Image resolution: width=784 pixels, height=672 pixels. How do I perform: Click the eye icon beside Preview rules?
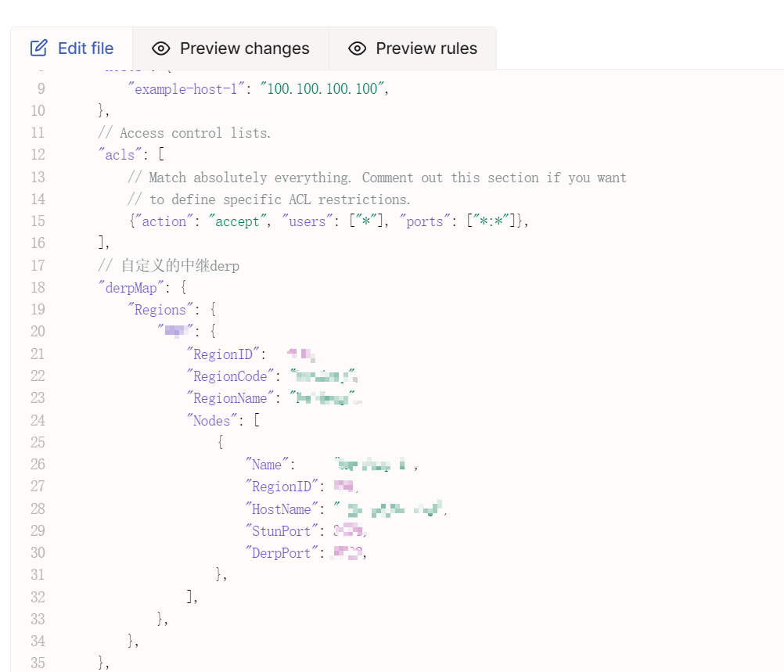357,49
